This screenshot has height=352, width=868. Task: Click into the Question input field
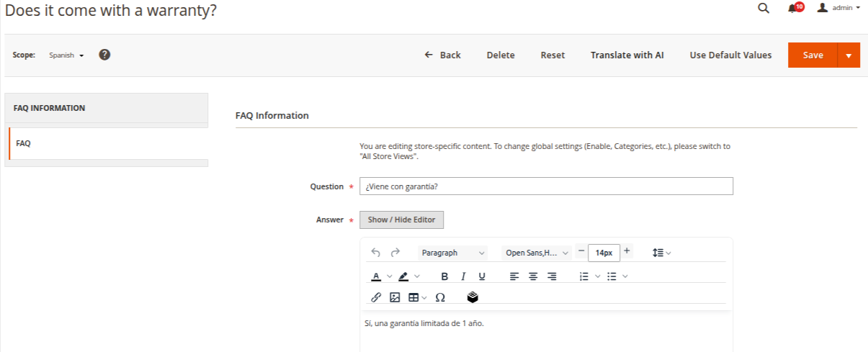point(545,186)
